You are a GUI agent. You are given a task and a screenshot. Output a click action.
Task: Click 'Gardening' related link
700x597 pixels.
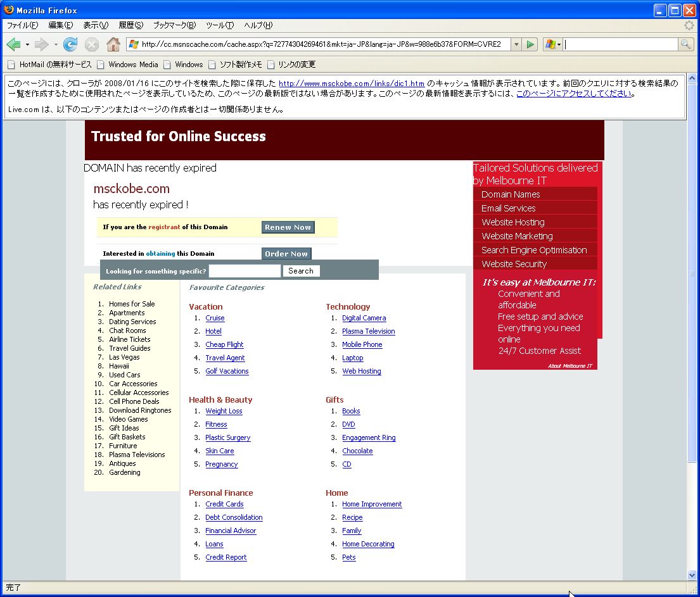pos(125,472)
